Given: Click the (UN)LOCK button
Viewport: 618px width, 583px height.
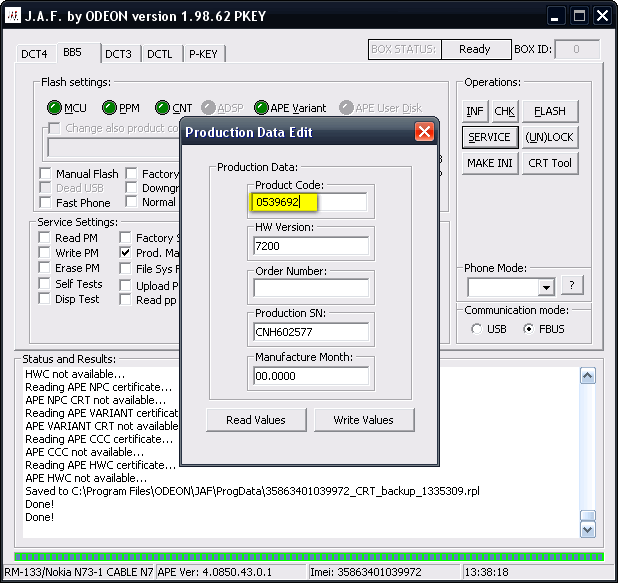Looking at the screenshot, I should 550,137.
